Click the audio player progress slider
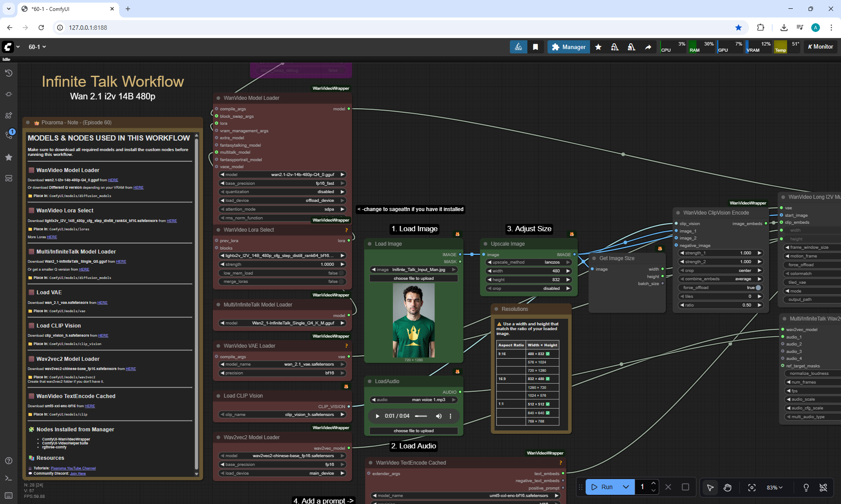Viewport: 841px width, 504px height. tap(421, 416)
